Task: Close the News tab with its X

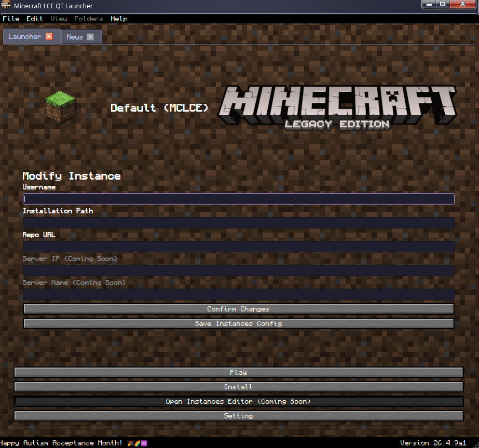Action: (90, 37)
